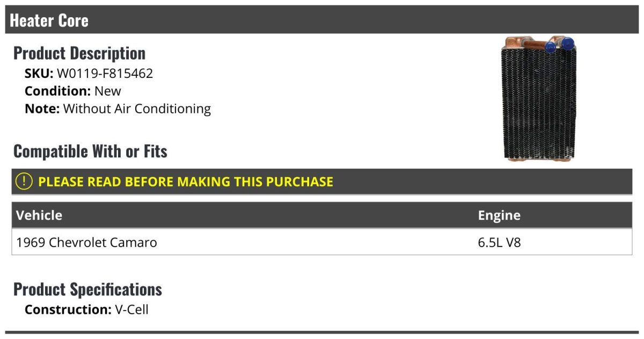
Task: Click the bold Construction label
Action: (68, 309)
